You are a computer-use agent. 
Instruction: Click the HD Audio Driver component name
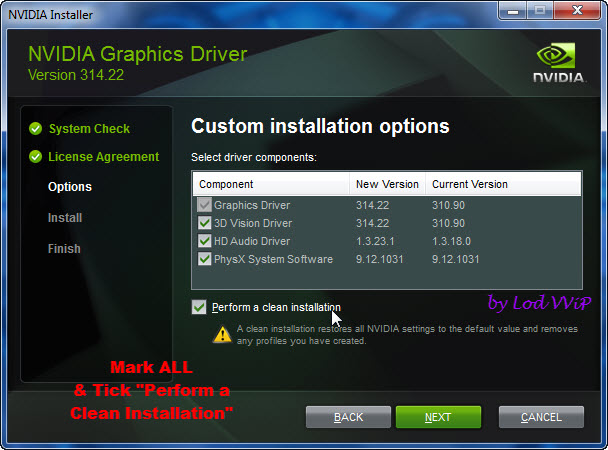(x=252, y=241)
